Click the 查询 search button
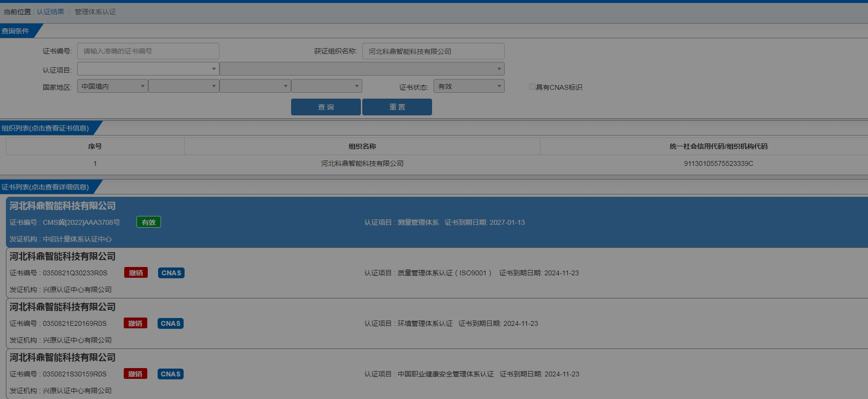The height and width of the screenshot is (399, 868). pos(326,107)
